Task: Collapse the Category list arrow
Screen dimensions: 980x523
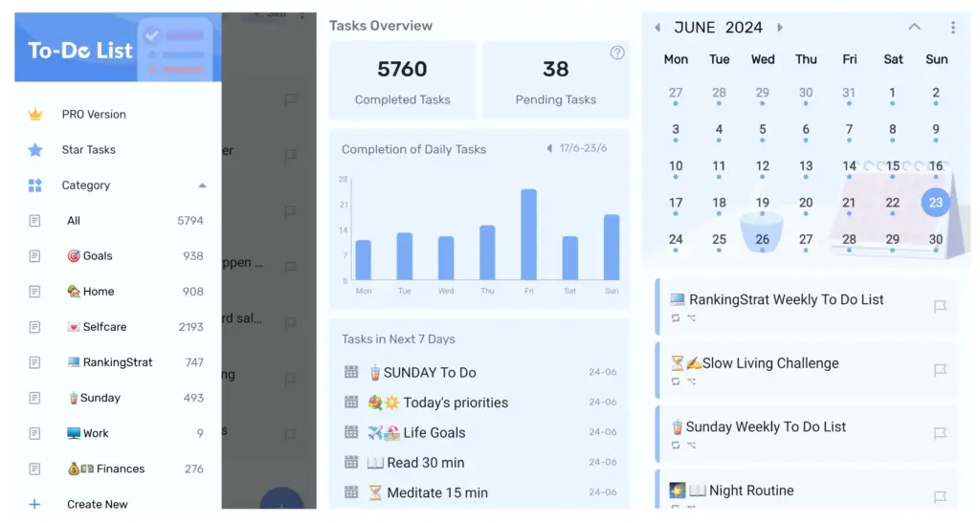Action: click(x=202, y=185)
